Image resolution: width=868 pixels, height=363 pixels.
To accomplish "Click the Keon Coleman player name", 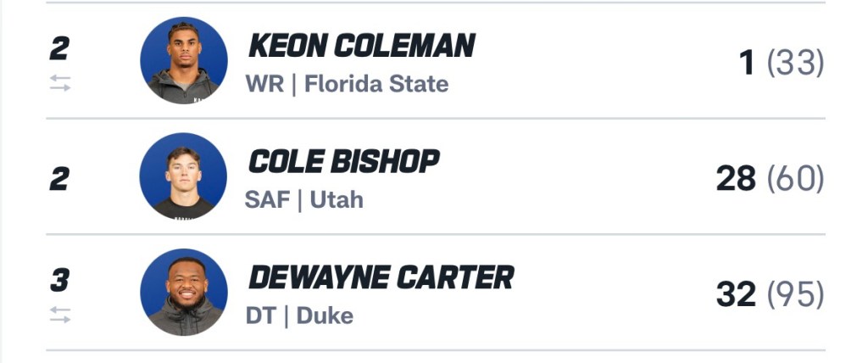I will pos(361,47).
